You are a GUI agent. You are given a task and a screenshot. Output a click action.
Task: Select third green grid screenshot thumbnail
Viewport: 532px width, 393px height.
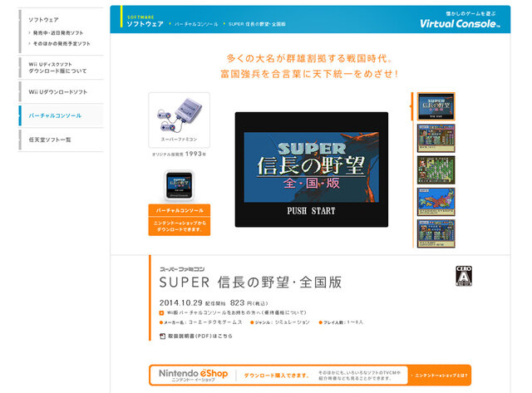coord(436,169)
